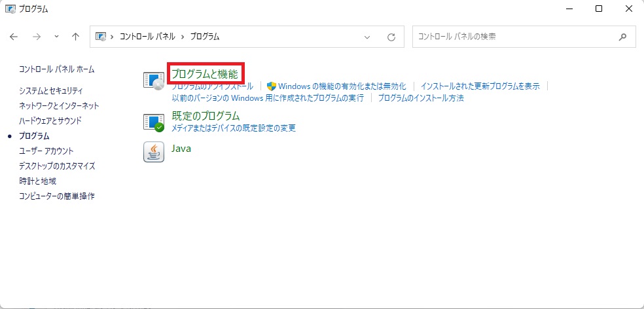Image resolution: width=644 pixels, height=309 pixels.
Task: Click the コントロール パネルの検索 search field
Action: click(524, 37)
